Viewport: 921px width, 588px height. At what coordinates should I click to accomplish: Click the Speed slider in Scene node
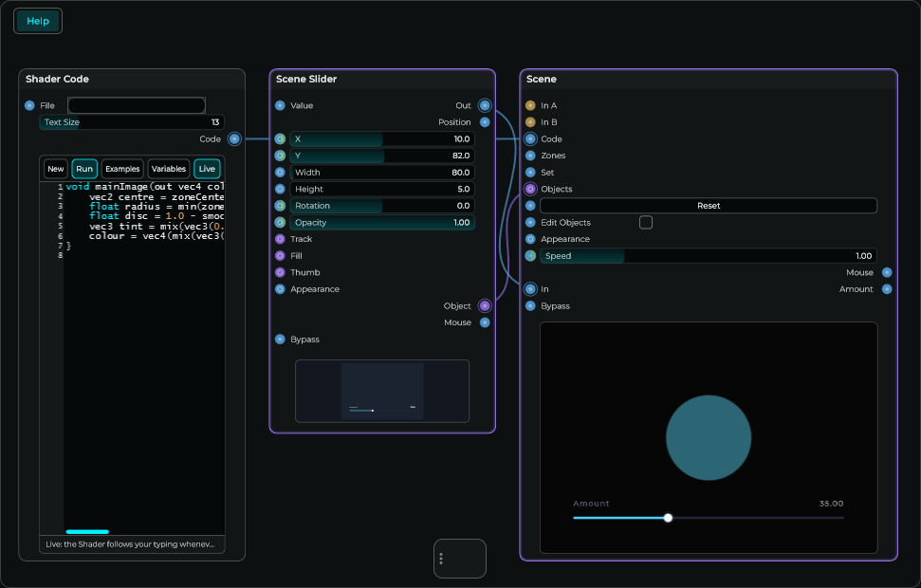[709, 256]
